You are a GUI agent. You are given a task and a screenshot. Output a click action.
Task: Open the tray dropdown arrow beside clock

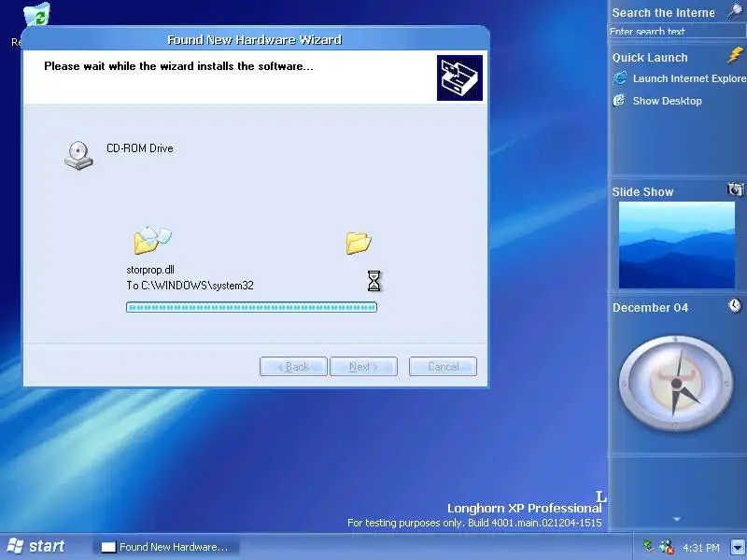click(x=738, y=547)
